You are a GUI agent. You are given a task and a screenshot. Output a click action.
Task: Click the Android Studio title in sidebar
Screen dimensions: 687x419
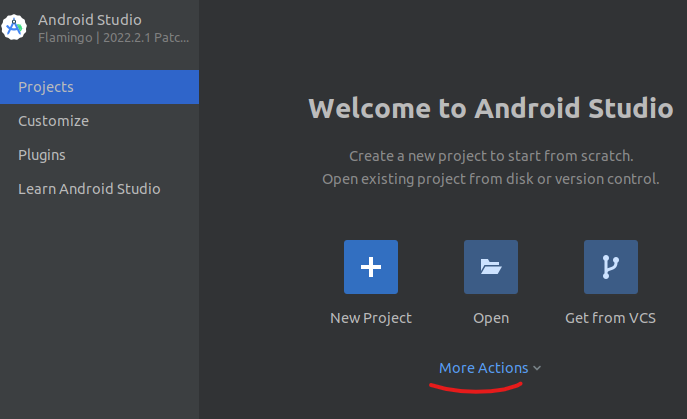coord(89,20)
